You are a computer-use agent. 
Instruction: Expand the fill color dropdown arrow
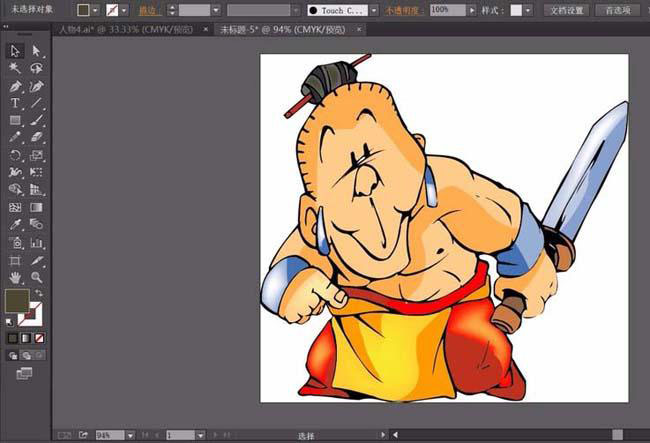coord(96,10)
